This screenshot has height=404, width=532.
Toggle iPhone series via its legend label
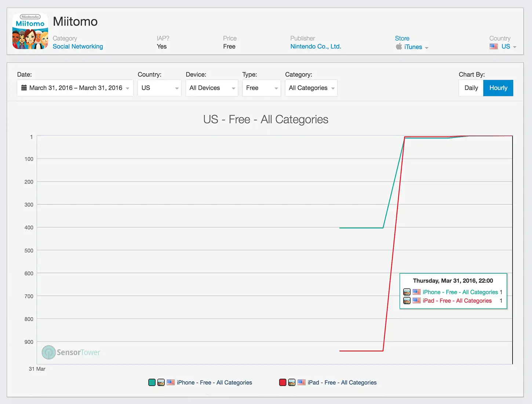pos(214,382)
